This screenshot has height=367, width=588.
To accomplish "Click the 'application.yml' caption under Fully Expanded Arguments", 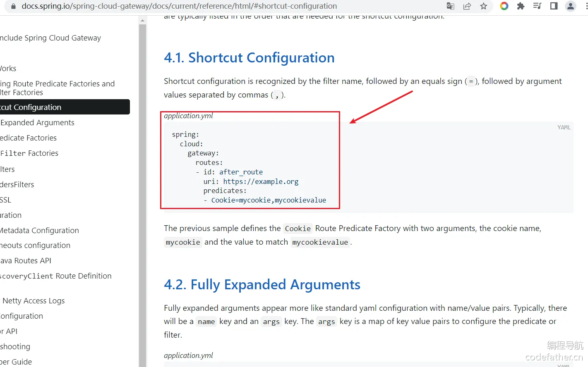I will [x=188, y=355].
